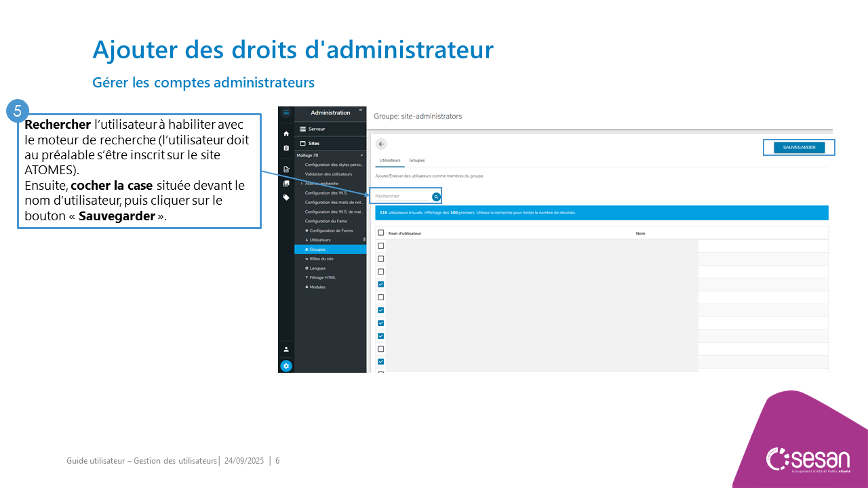The image size is (868, 488).
Task: Go back using the arrow icon
Action: (381, 144)
